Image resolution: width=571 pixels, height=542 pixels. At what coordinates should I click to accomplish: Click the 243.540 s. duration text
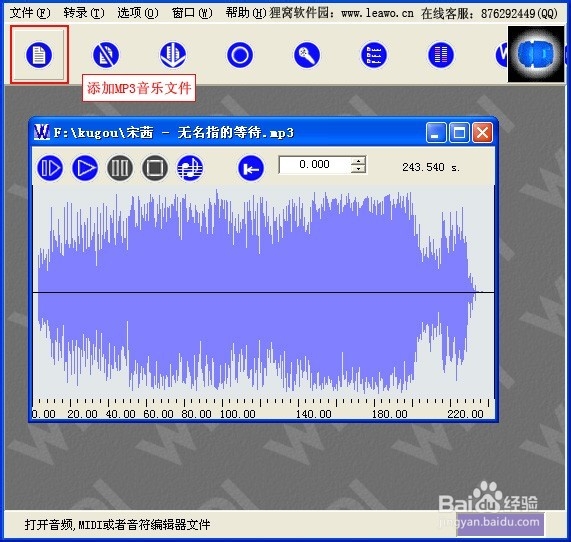(x=431, y=167)
